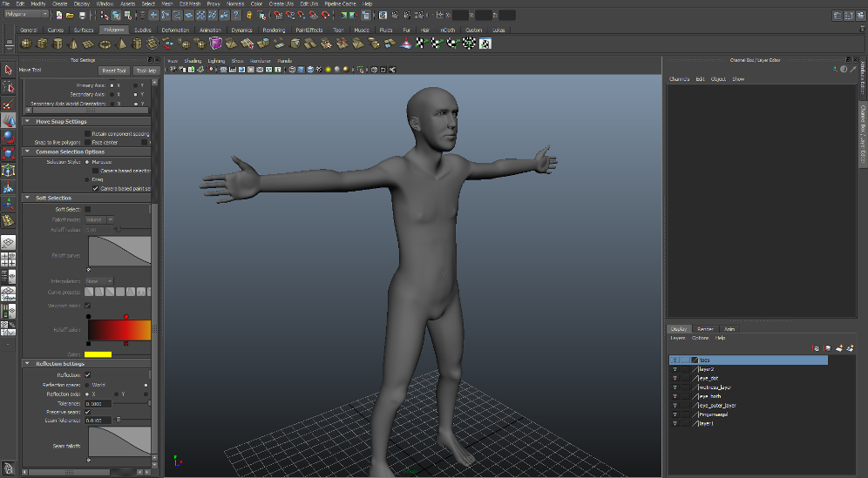Choose the four-view panel layout icon
Screen dimensions: 868x478
pos(8,259)
